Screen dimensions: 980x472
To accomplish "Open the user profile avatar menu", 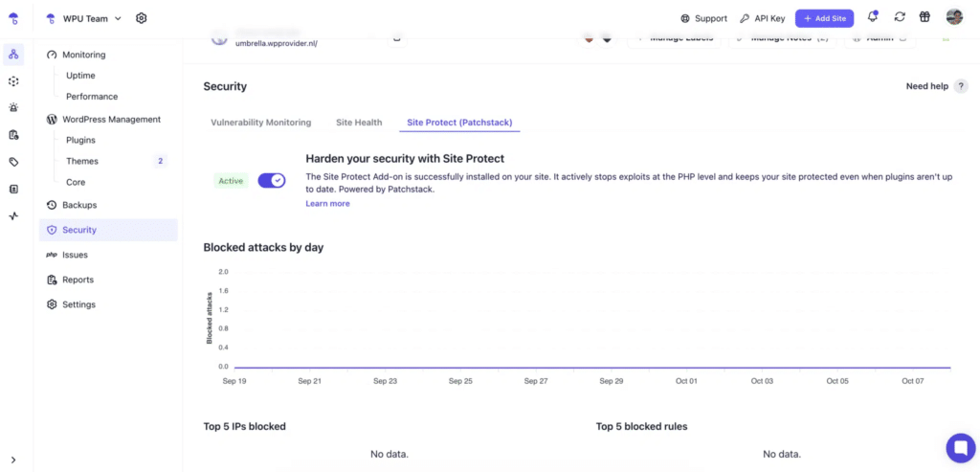I will [954, 17].
